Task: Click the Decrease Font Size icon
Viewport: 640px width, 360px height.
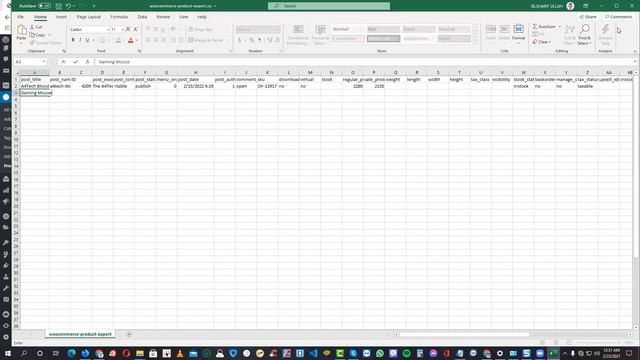Action: (x=136, y=29)
